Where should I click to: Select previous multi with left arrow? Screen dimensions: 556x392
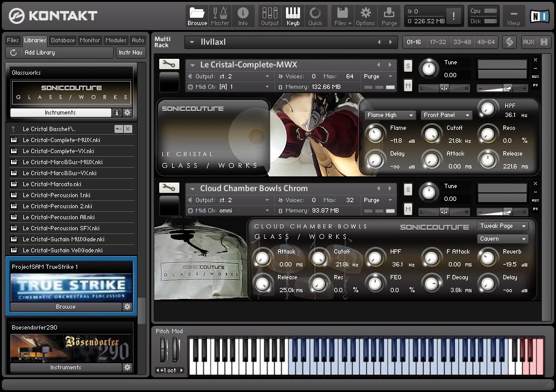click(379, 42)
